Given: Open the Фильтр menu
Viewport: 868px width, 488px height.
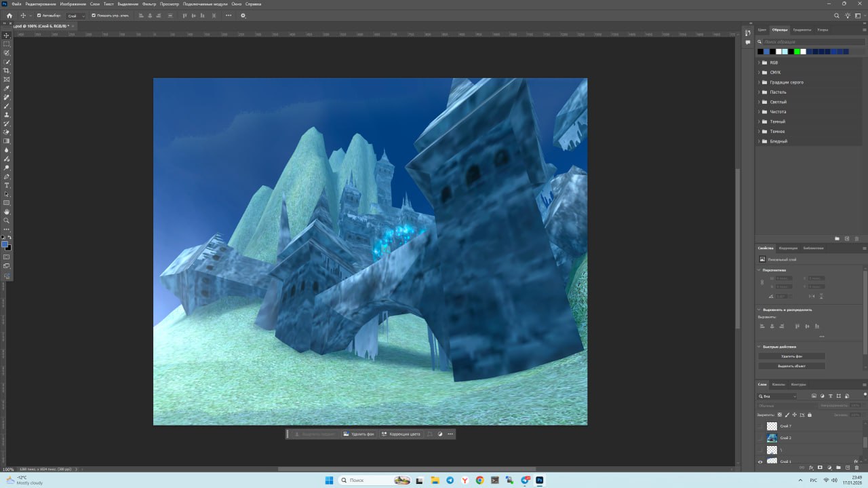Looking at the screenshot, I should coord(149,4).
